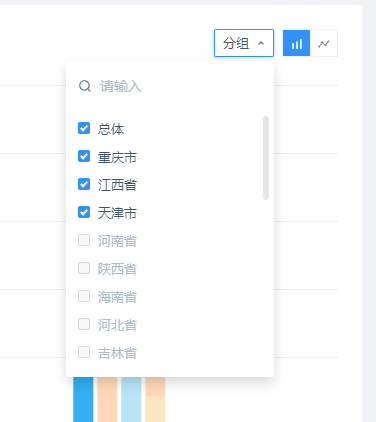Image resolution: width=376 pixels, height=422 pixels.
Task: Uncheck the 重庆市 checkbox
Action: coord(84,156)
